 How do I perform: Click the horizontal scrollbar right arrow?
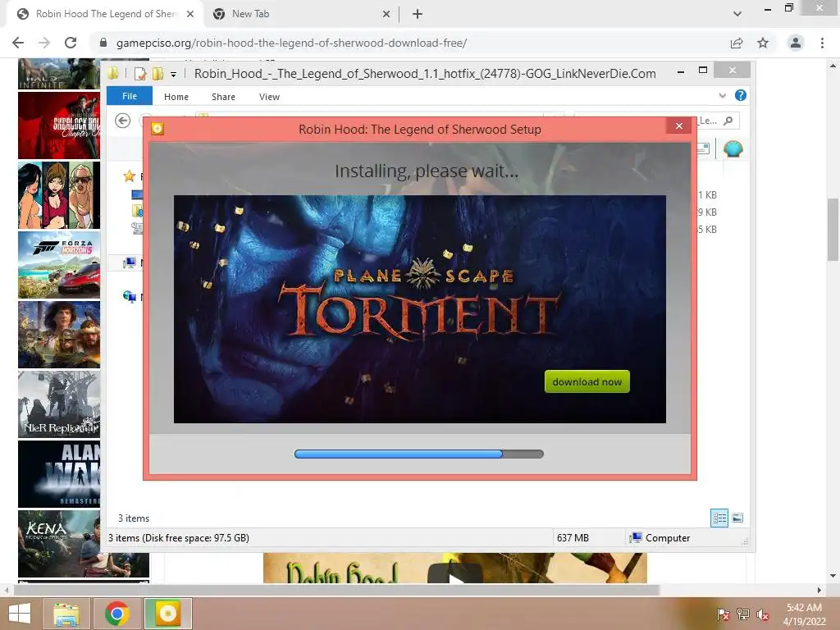point(819,590)
